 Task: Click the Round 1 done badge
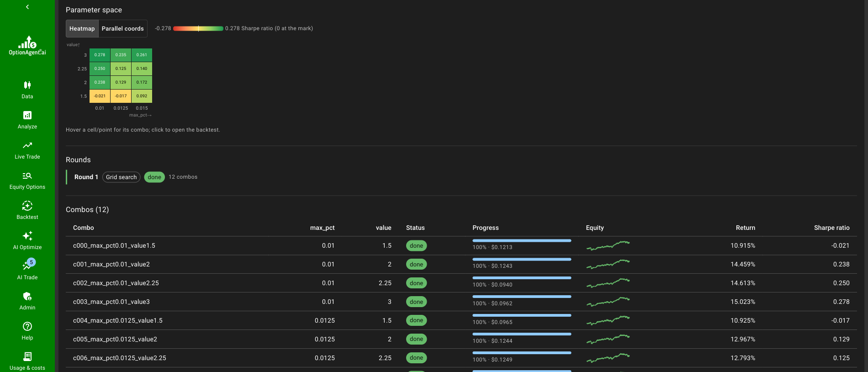tap(154, 177)
